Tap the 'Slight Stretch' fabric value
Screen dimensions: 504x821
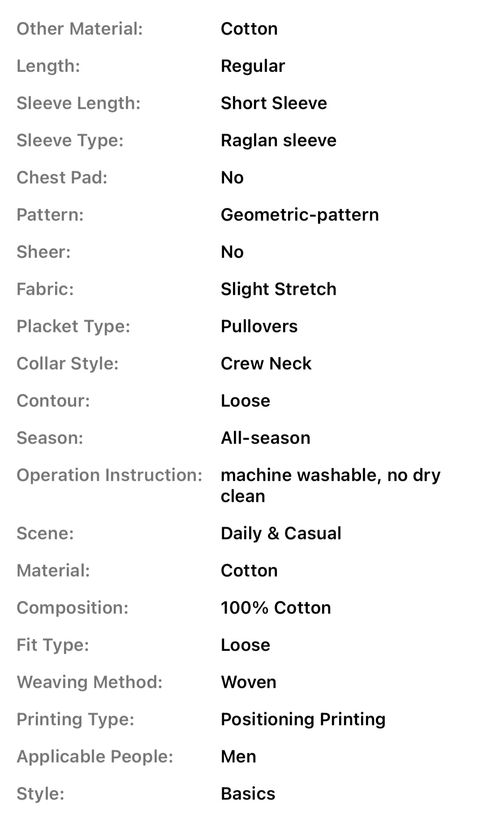pos(278,290)
